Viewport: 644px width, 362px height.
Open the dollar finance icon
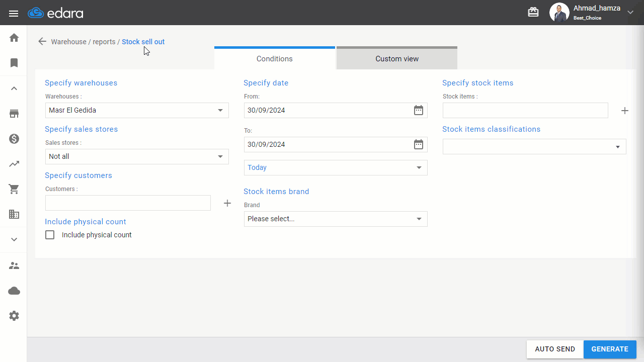coord(14,139)
